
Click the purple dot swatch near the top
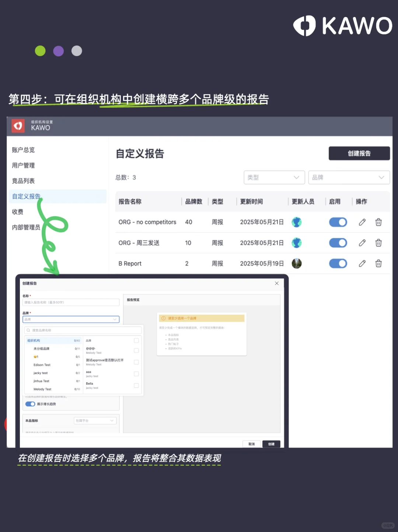pos(58,51)
